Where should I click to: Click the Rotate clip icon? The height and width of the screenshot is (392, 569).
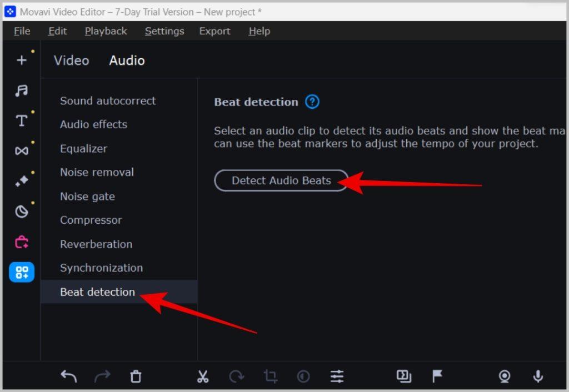[237, 376]
